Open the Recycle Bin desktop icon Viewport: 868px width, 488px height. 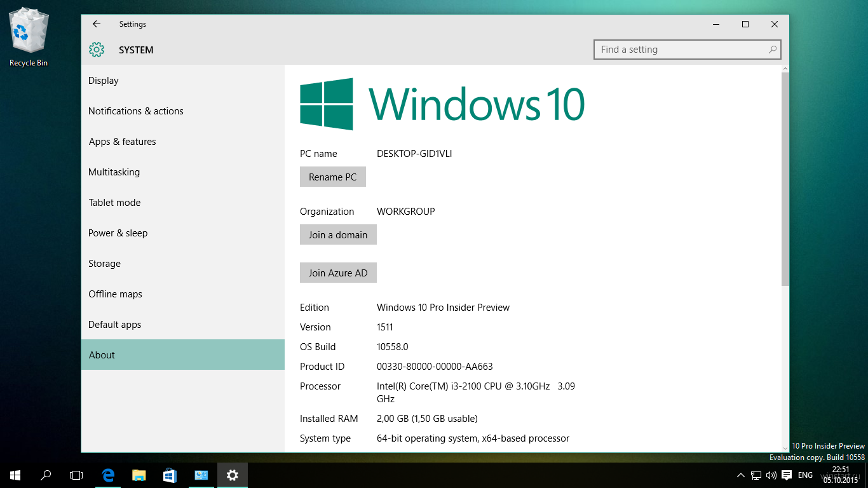pyautogui.click(x=29, y=38)
